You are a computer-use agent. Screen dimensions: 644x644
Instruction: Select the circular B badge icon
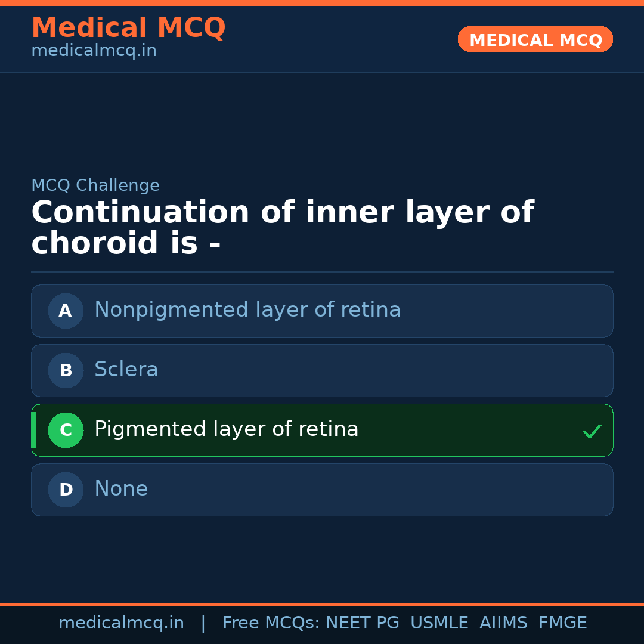[66, 370]
